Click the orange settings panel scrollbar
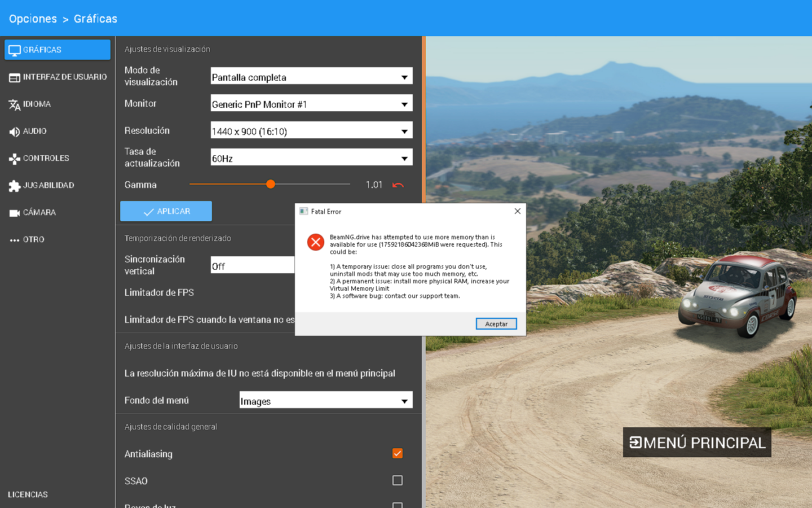The height and width of the screenshot is (508, 812). click(x=423, y=120)
